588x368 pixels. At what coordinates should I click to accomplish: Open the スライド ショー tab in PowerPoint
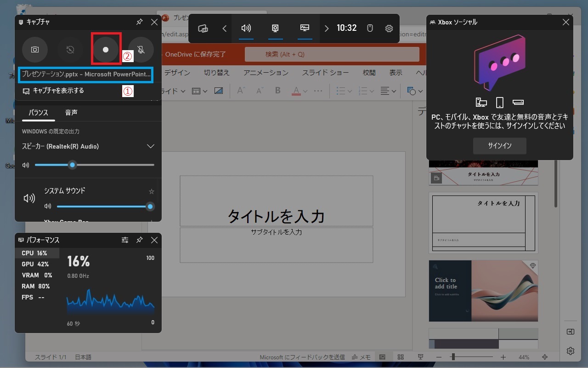[326, 73]
